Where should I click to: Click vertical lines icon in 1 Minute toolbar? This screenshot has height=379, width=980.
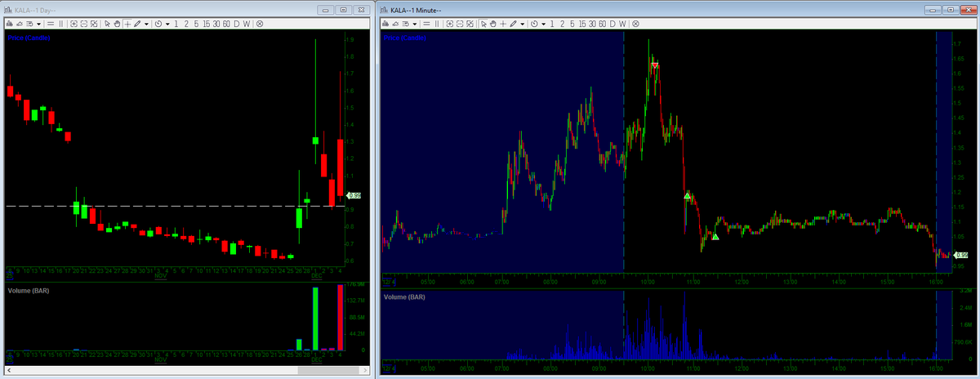(x=437, y=24)
